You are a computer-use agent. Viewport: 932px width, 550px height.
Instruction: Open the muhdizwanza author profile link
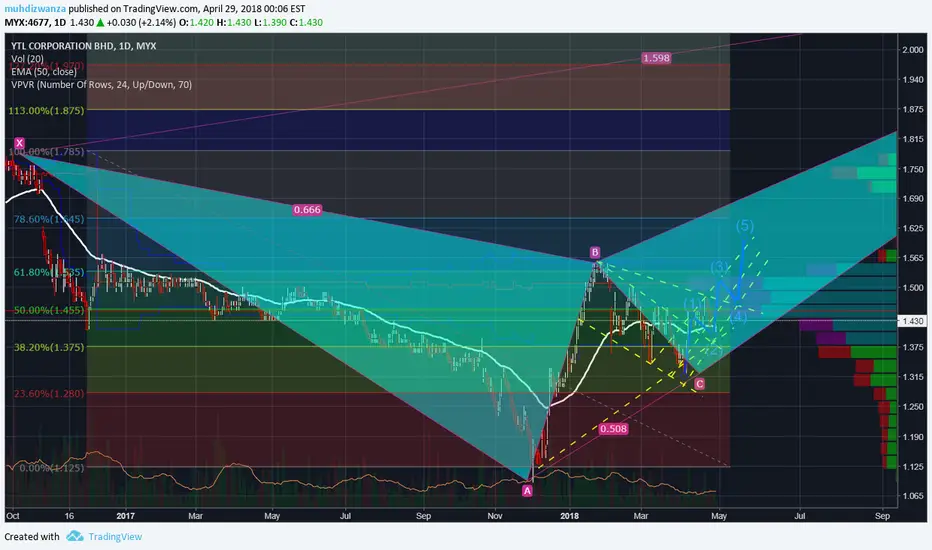point(35,9)
